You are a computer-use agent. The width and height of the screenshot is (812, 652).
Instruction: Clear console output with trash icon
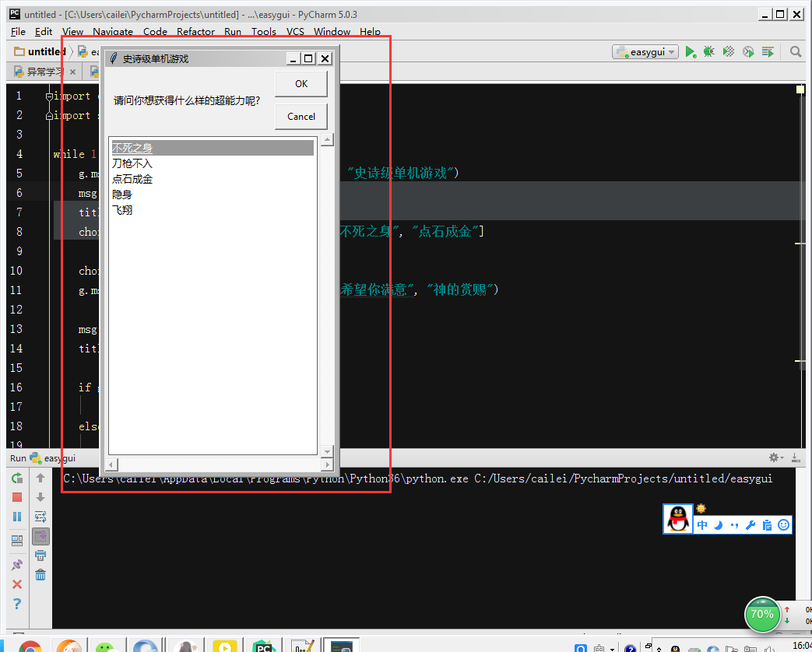(40, 574)
